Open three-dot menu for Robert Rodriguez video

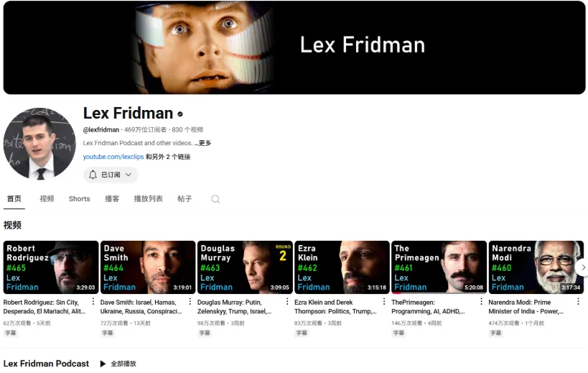pos(93,301)
